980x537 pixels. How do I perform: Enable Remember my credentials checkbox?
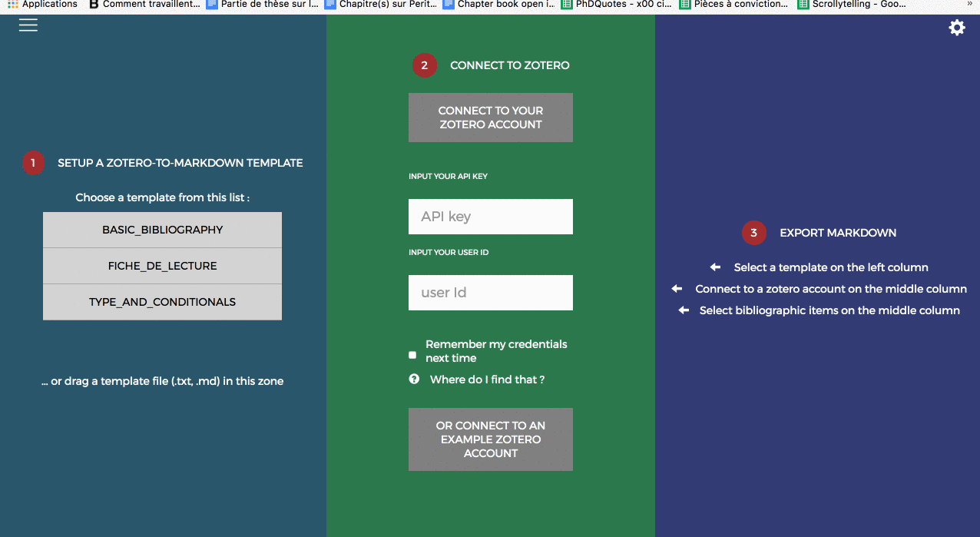tap(412, 355)
